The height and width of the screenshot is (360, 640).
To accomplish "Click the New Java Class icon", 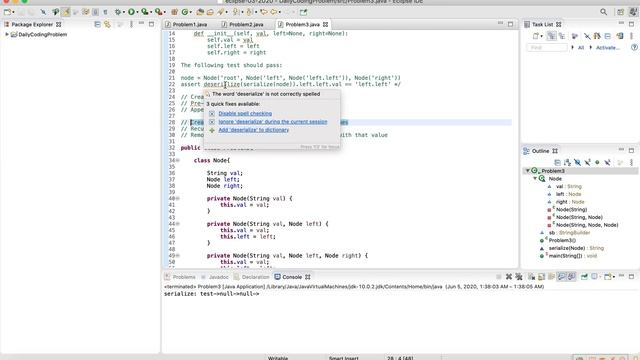I will click(185, 12).
